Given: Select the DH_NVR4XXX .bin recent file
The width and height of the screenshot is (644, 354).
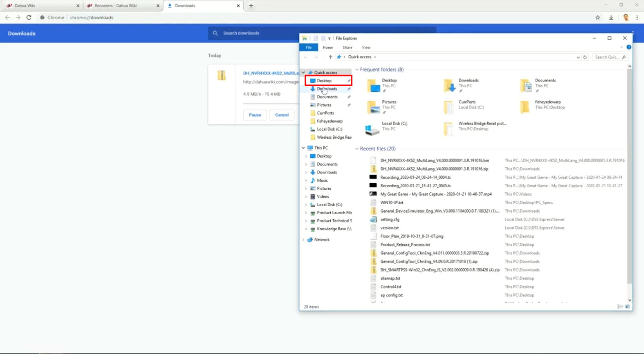Looking at the screenshot, I should coord(434,161).
